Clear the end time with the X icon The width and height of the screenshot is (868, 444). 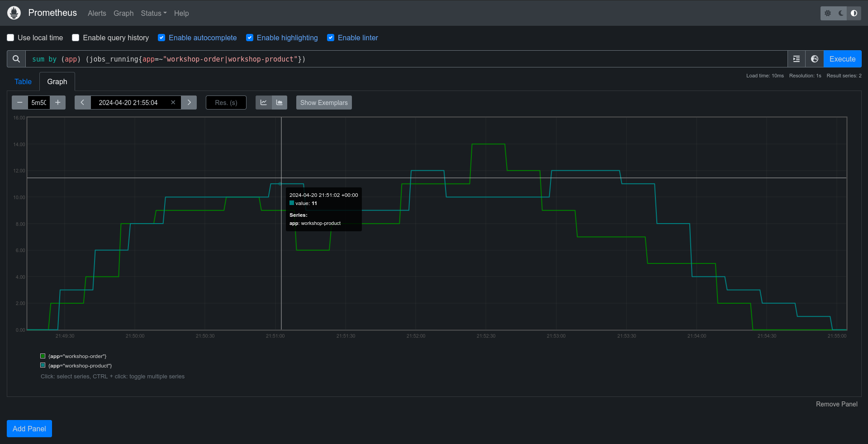tap(173, 103)
